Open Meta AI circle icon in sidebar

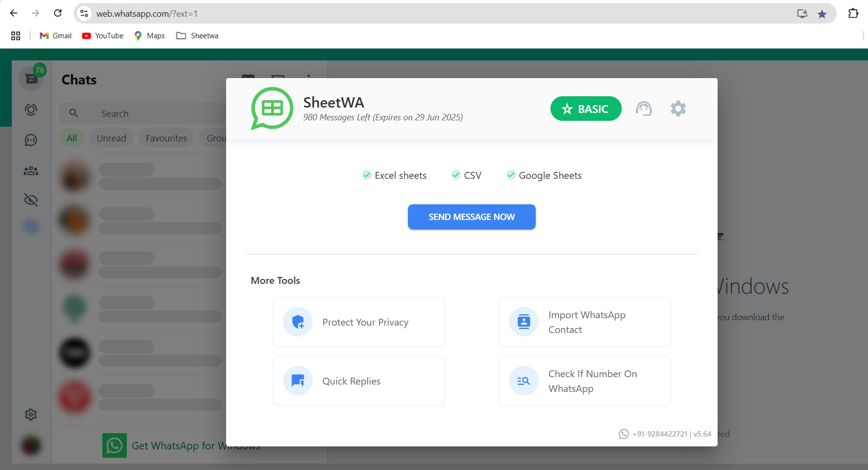(31, 227)
